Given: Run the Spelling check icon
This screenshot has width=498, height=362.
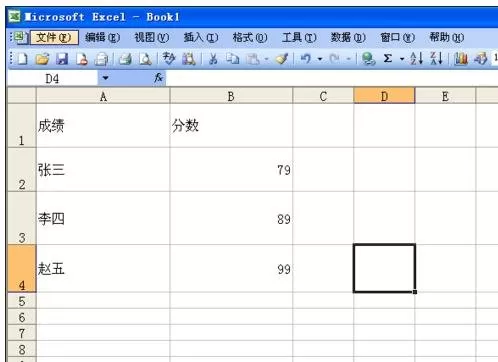Looking at the screenshot, I should tap(169, 59).
